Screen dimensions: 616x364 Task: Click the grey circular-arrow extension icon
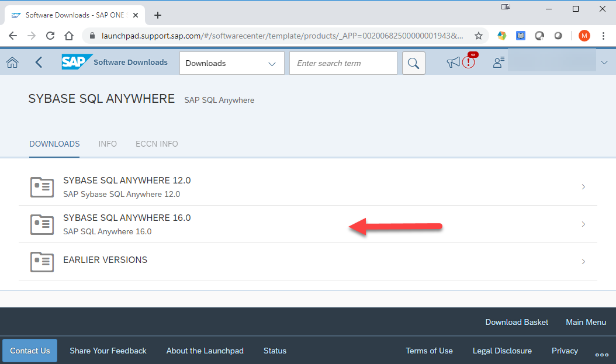[539, 36]
